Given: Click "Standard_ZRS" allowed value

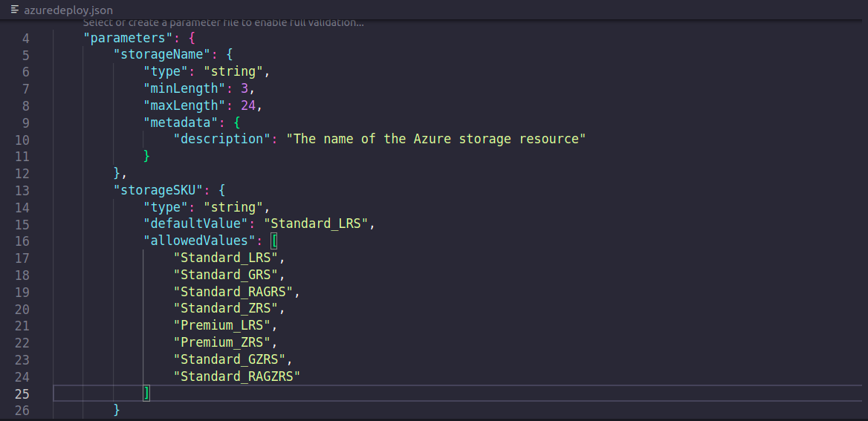Looking at the screenshot, I should (x=226, y=309).
